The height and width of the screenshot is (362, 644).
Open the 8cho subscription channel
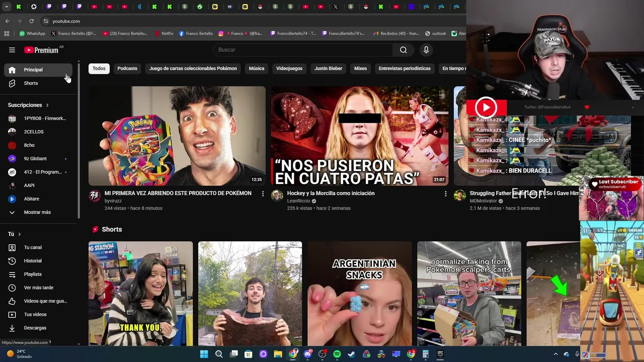38,145
